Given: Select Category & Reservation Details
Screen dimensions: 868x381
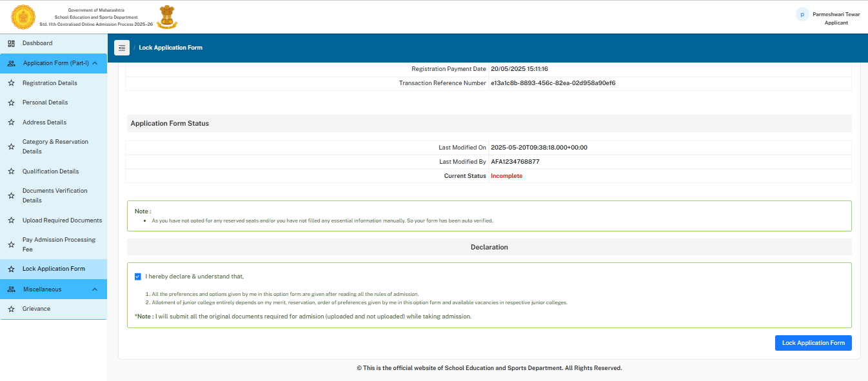Looking at the screenshot, I should tap(55, 146).
